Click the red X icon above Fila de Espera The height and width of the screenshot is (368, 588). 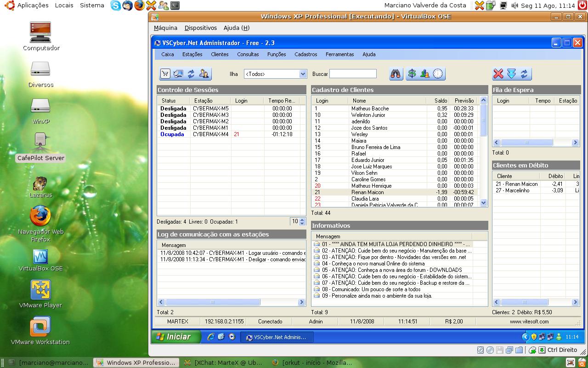pos(498,74)
